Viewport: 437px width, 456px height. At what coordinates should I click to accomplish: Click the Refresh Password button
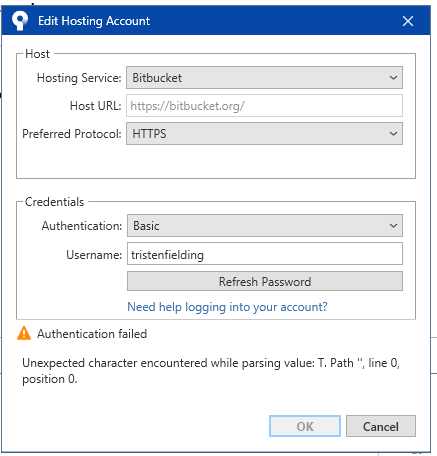pos(265,281)
